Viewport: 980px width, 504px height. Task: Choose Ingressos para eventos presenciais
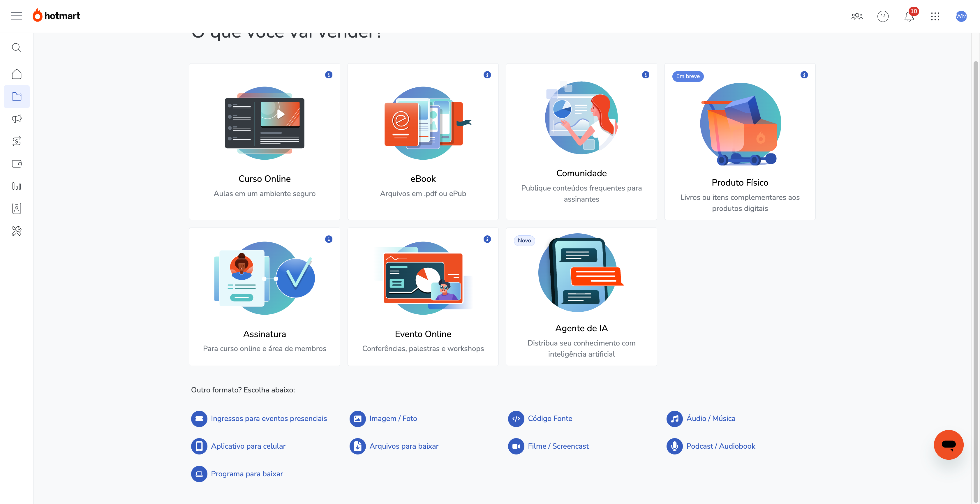[x=259, y=419]
